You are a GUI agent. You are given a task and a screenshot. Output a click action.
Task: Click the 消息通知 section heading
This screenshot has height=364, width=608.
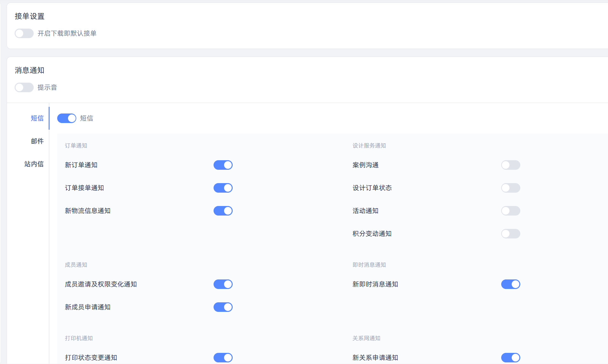point(30,70)
